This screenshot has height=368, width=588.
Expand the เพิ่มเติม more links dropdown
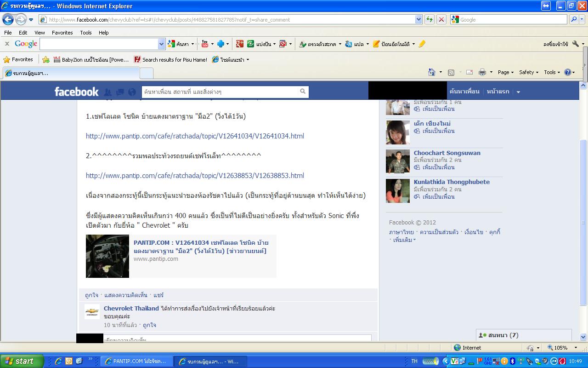point(405,240)
